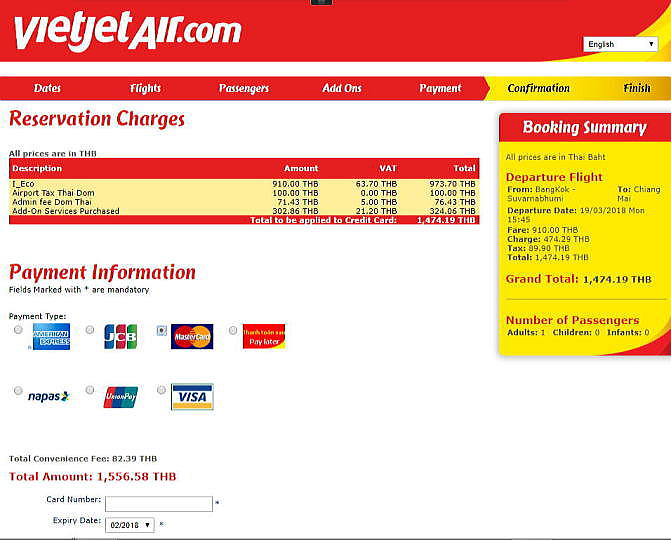Open the English language dropdown
671x540 pixels.
click(x=621, y=44)
